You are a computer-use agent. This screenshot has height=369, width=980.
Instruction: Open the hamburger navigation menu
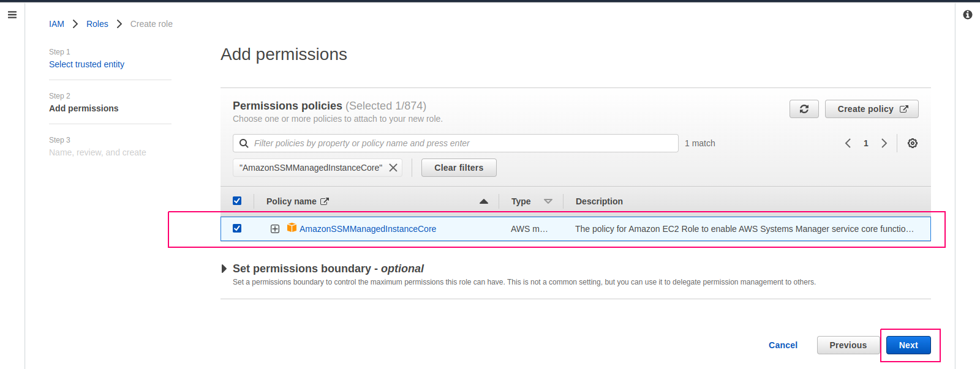[x=12, y=15]
